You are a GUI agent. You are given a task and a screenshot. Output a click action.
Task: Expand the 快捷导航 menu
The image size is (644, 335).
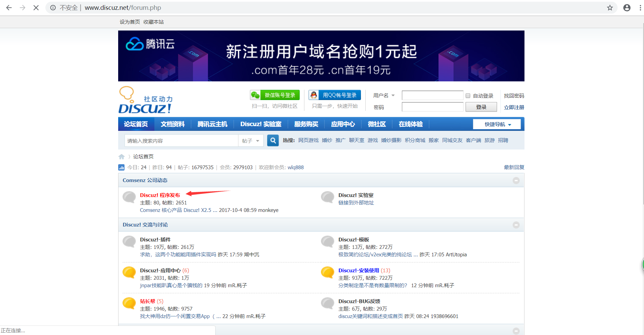[x=497, y=124]
